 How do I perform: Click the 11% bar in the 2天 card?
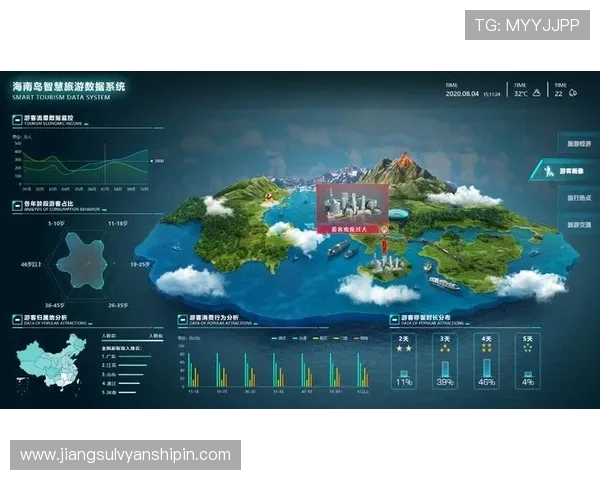coord(404,374)
